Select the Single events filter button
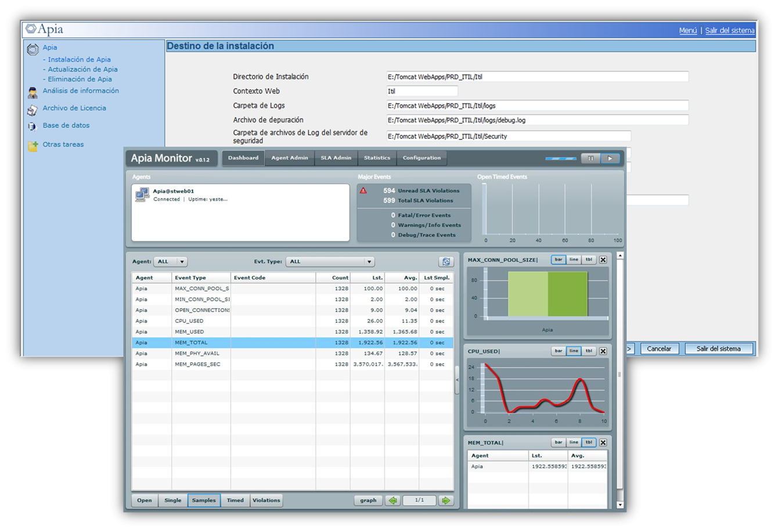The image size is (778, 532). [173, 501]
